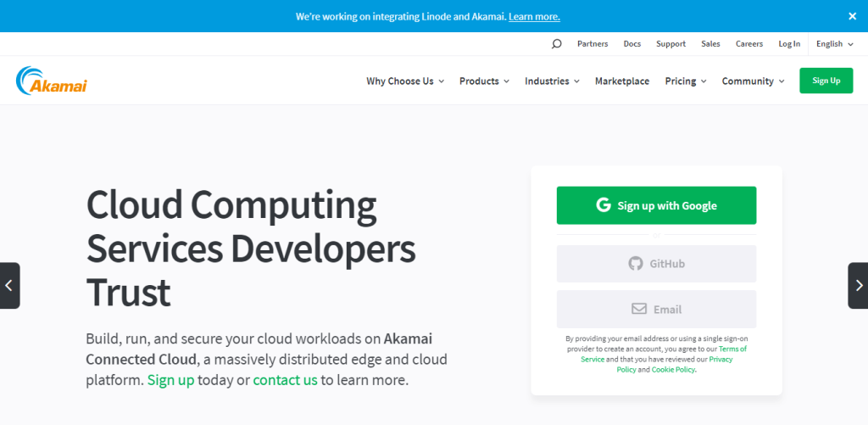
Task: Open the Docs link
Action: tap(632, 44)
